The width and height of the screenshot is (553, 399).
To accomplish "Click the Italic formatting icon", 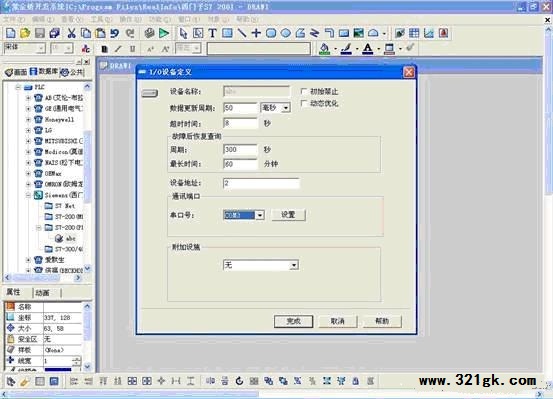I will (x=118, y=49).
